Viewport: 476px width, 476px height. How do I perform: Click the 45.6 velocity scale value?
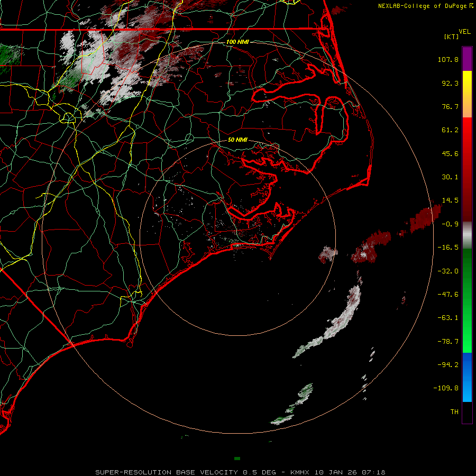coord(450,153)
